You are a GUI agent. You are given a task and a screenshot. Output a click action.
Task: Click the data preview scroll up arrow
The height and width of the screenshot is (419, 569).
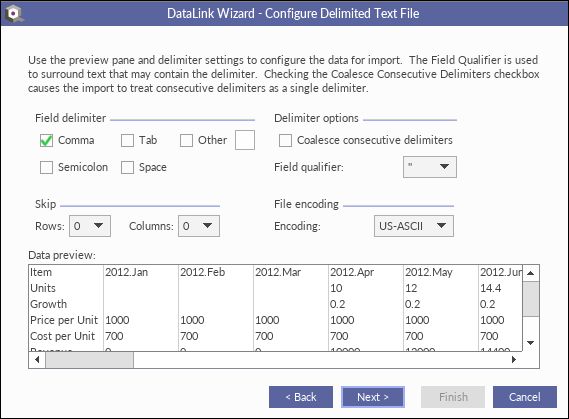[531, 273]
